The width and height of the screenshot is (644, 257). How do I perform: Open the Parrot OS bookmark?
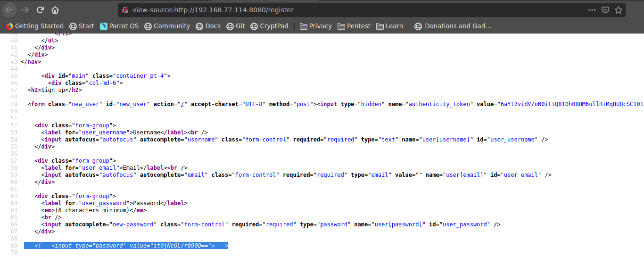(x=119, y=26)
